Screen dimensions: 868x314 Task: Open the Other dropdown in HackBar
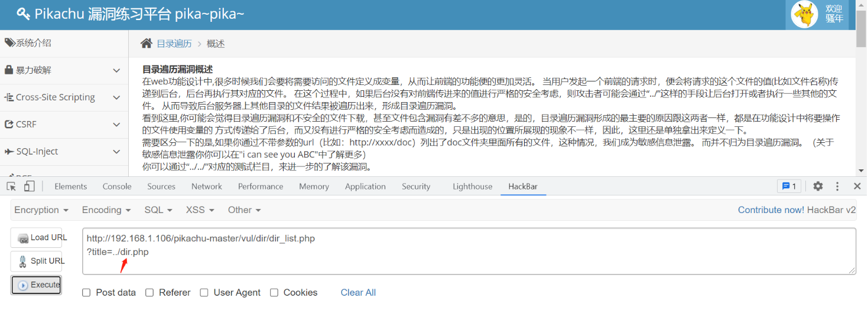[x=245, y=210]
